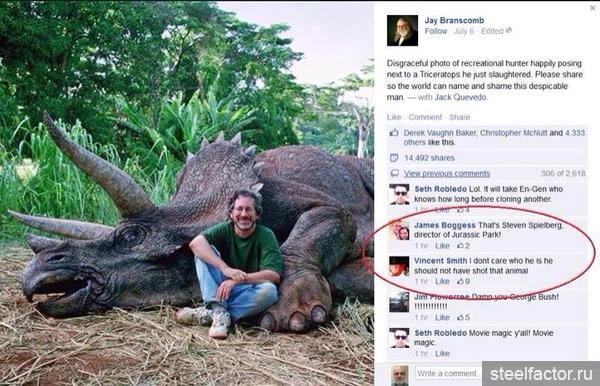Follow Jay Branscomb
This screenshot has width=600, height=386.
point(435,31)
